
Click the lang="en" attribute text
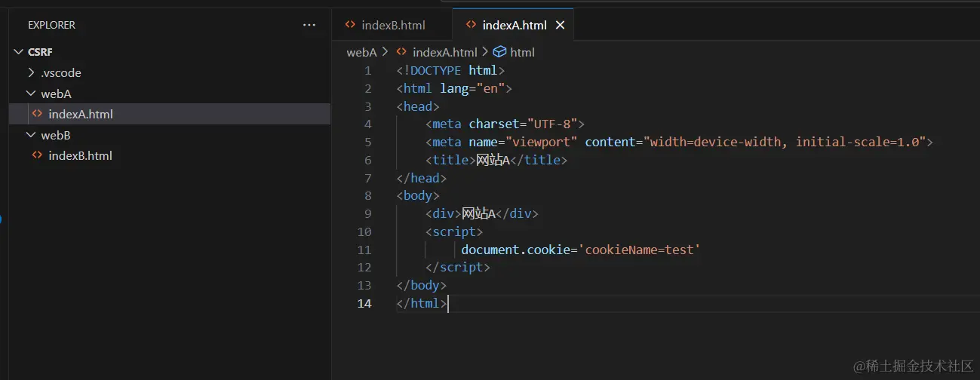click(x=472, y=88)
